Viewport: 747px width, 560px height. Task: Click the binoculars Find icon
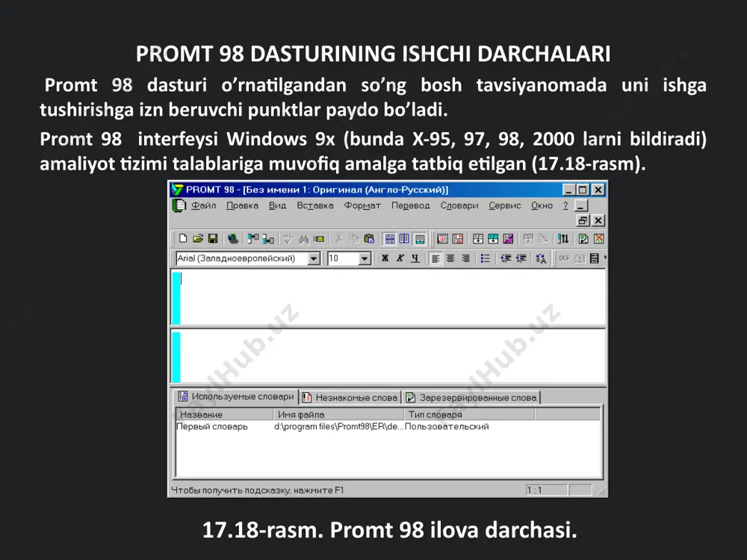[303, 239]
